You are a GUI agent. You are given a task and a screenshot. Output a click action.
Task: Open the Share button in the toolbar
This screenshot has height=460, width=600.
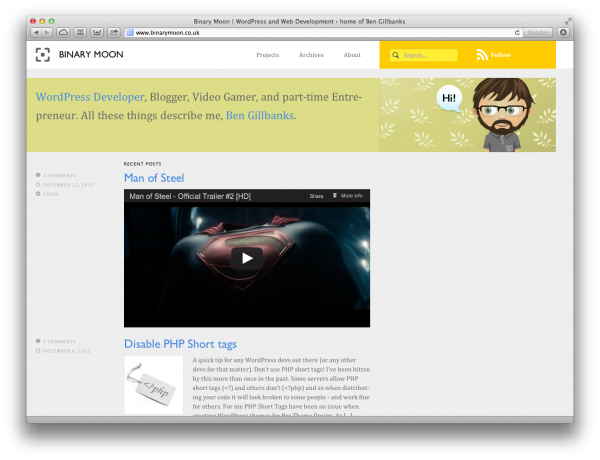(114, 33)
